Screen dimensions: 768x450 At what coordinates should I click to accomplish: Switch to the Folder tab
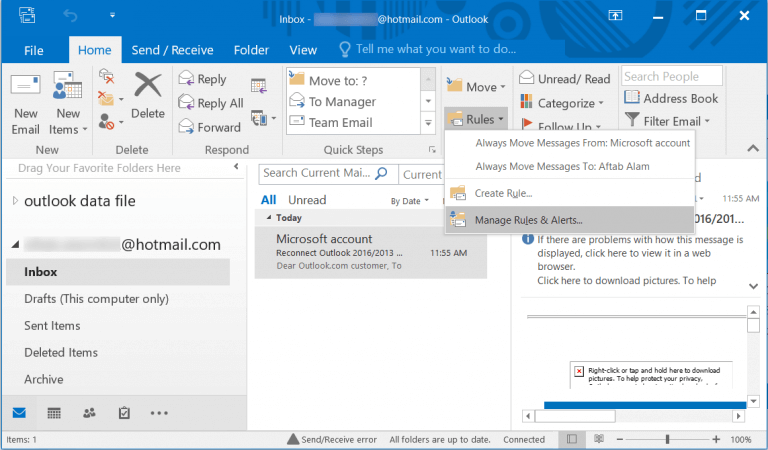[x=251, y=50]
